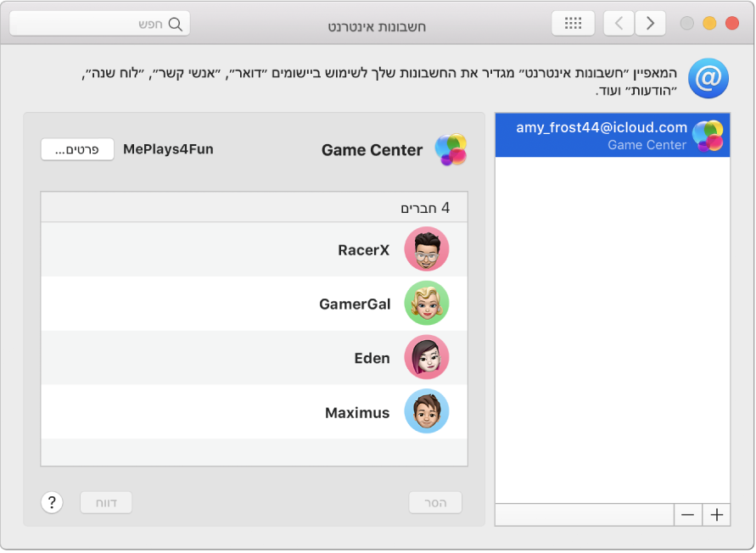
Task: Remove the account with the minus button
Action: (x=688, y=515)
